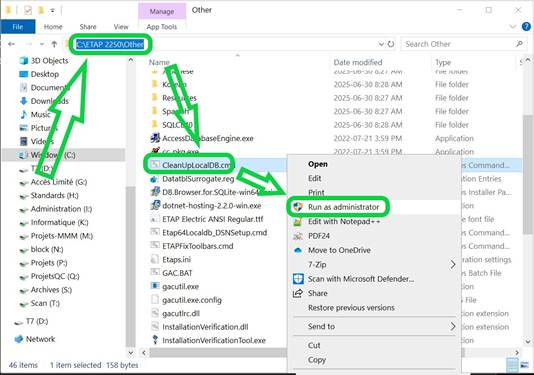Click the search magnifier icon
Image resolution: width=534 pixels, height=375 pixels.
point(519,44)
